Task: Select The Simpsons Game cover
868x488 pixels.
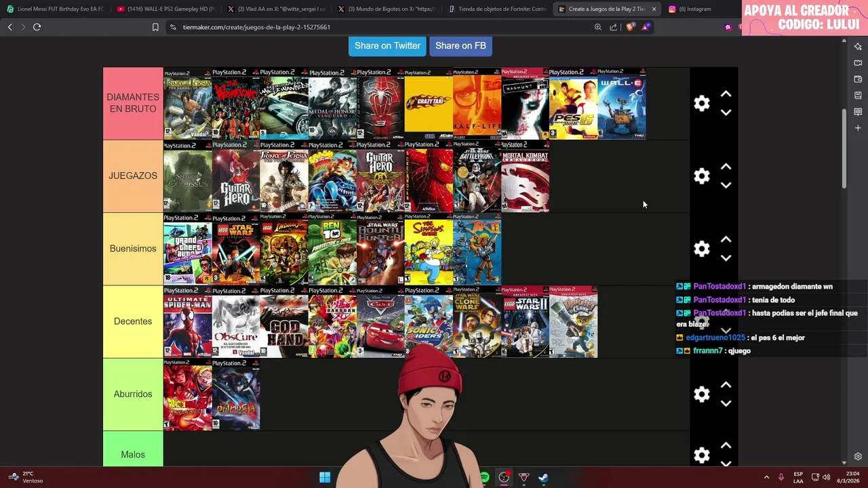Action: click(429, 249)
